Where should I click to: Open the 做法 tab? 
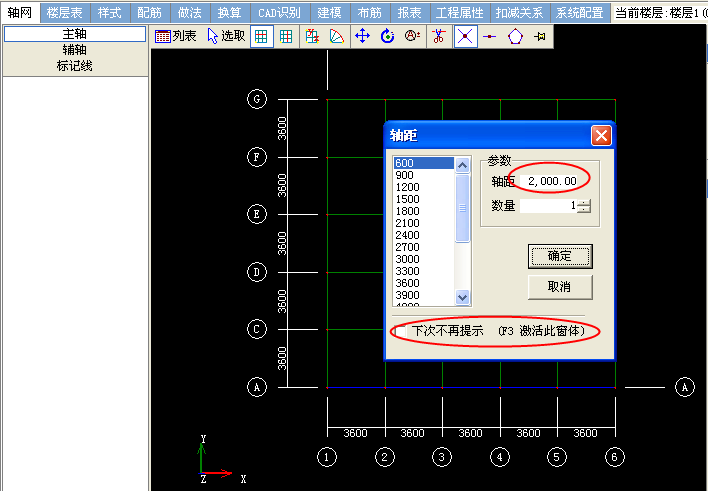point(190,13)
